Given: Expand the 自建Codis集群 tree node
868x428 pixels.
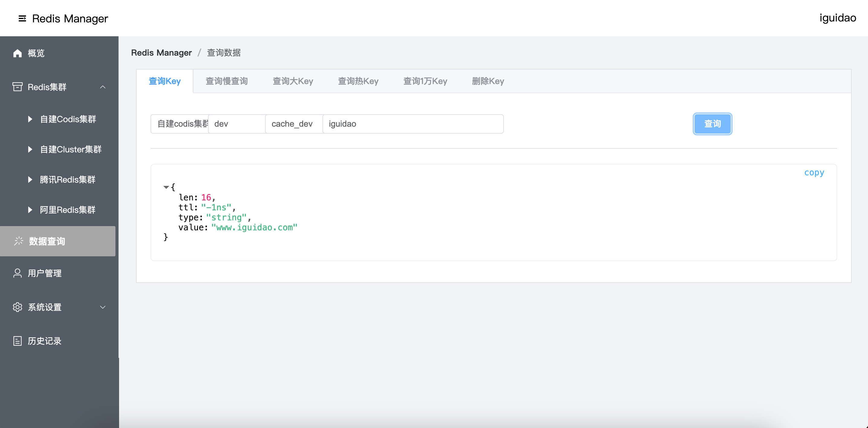Looking at the screenshot, I should pos(30,119).
